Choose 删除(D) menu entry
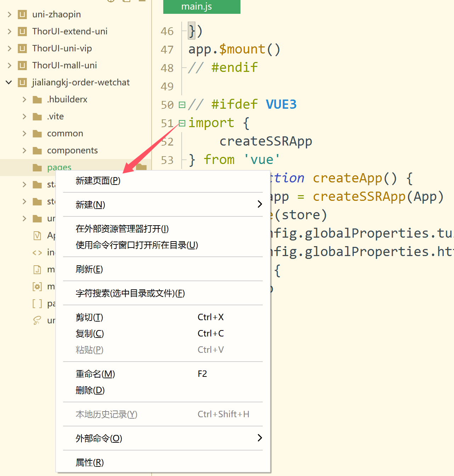Image resolution: width=454 pixels, height=476 pixels. pos(163,390)
